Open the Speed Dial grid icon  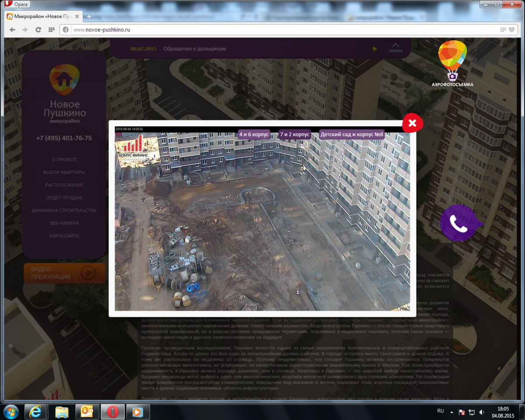pos(51,30)
